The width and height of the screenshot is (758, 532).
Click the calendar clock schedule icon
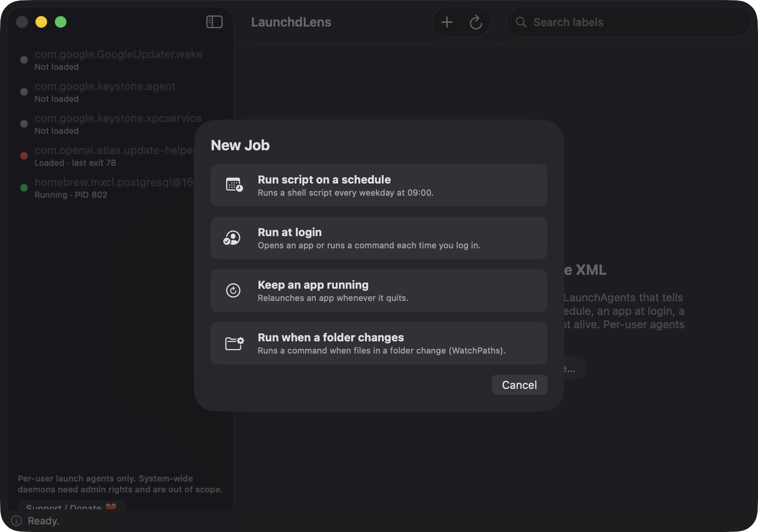(x=234, y=185)
